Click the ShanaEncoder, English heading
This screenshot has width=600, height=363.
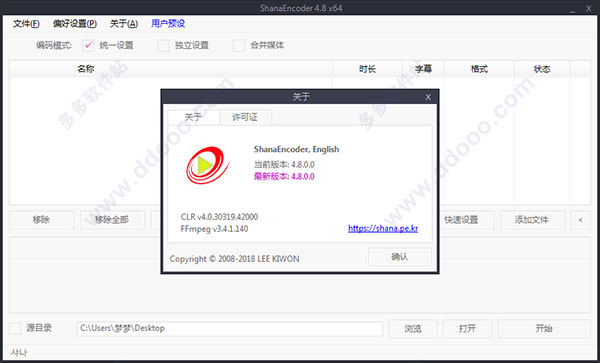[x=297, y=149]
